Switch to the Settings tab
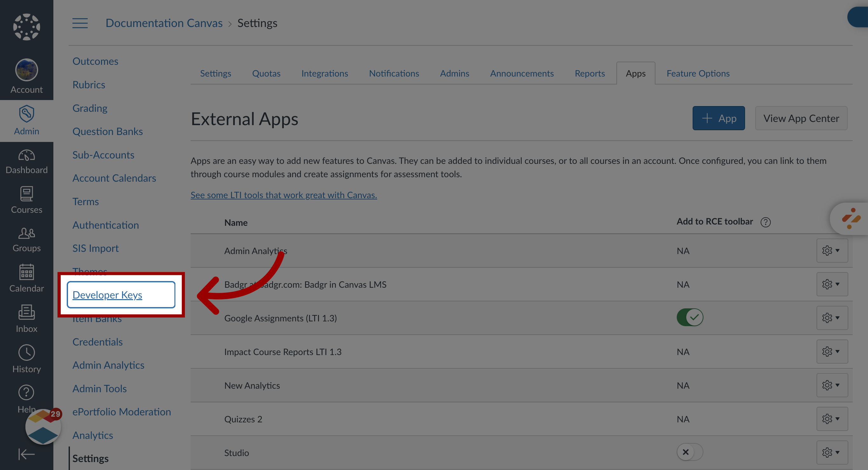868x470 pixels. point(216,73)
